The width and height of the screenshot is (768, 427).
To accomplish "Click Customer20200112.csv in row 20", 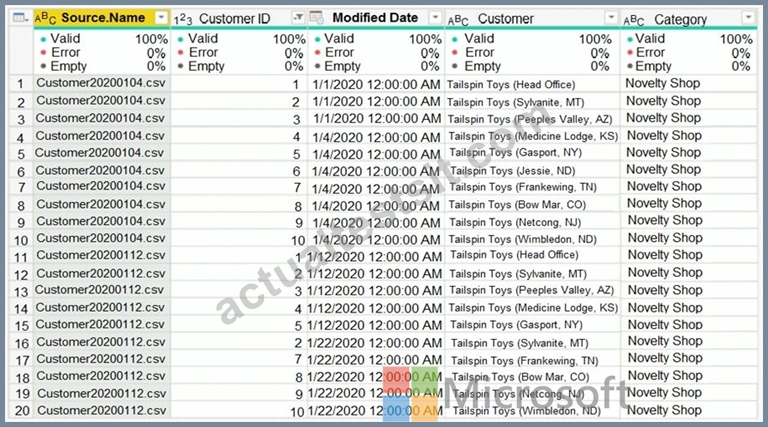I will pyautogui.click(x=102, y=410).
